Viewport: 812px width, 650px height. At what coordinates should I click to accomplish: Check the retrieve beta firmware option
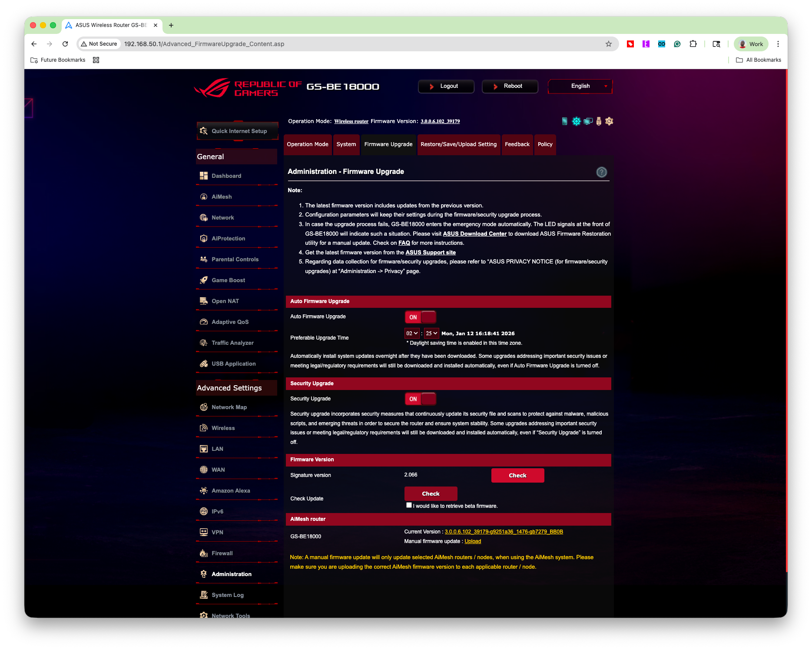[x=409, y=505]
